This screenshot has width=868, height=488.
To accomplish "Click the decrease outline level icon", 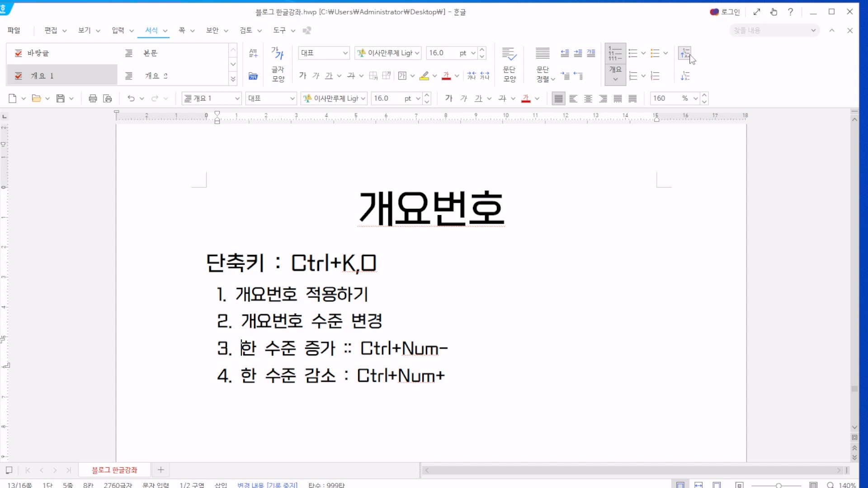I will (685, 76).
